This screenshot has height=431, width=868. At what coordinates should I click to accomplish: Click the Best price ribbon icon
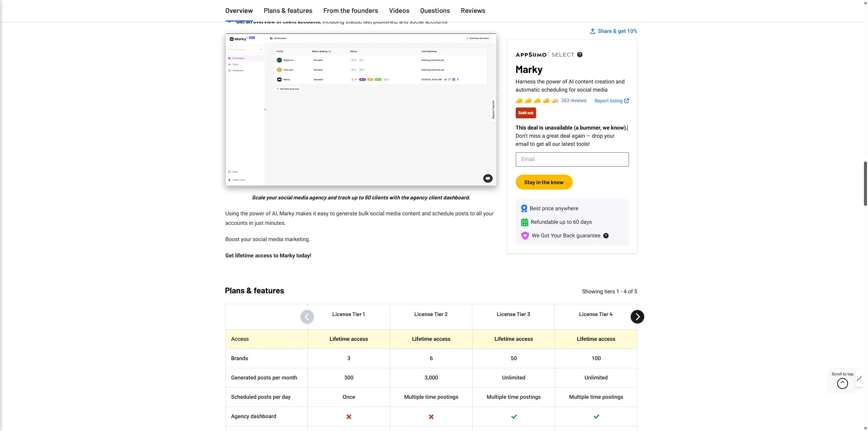coord(524,209)
